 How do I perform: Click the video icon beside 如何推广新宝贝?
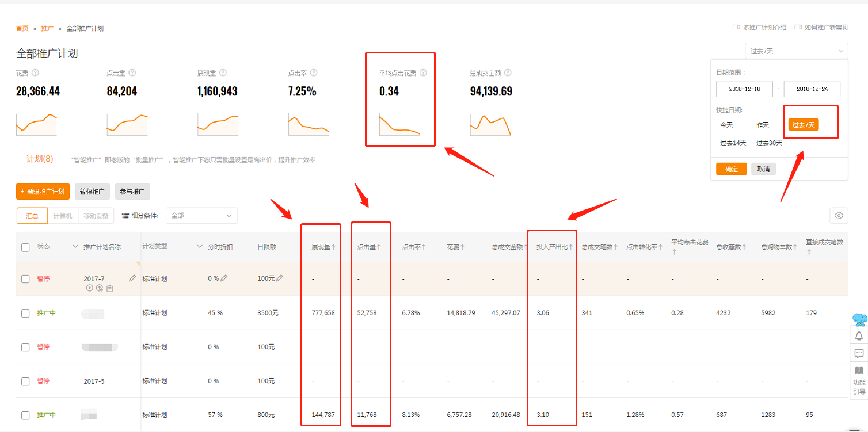[798, 27]
